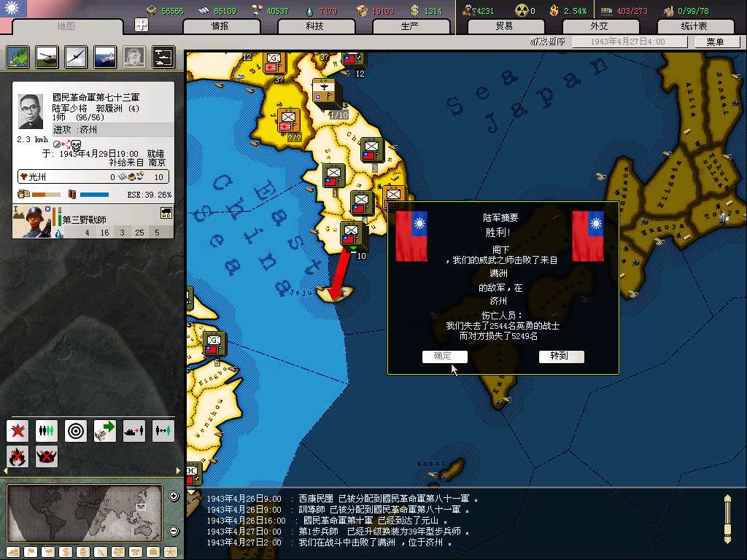The image size is (747, 560).
Task: Switch to political map mode flag icon
Action: coord(31,553)
